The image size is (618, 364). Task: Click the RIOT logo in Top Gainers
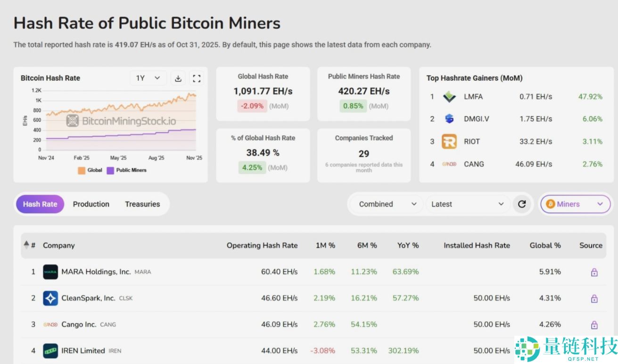[449, 141]
